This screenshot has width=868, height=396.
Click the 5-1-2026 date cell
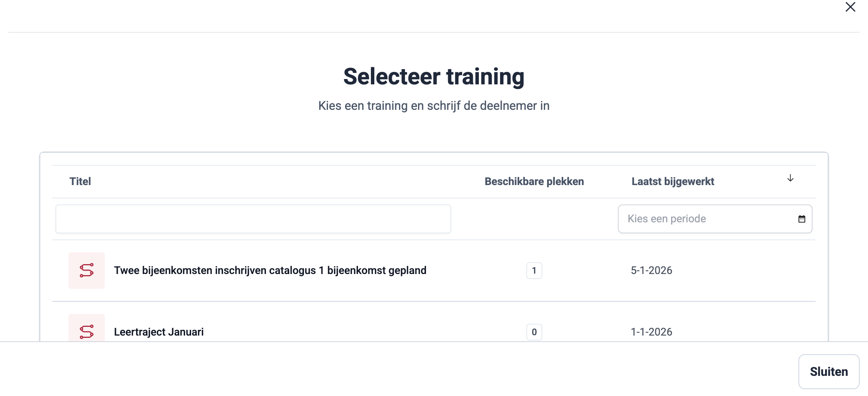coord(651,271)
